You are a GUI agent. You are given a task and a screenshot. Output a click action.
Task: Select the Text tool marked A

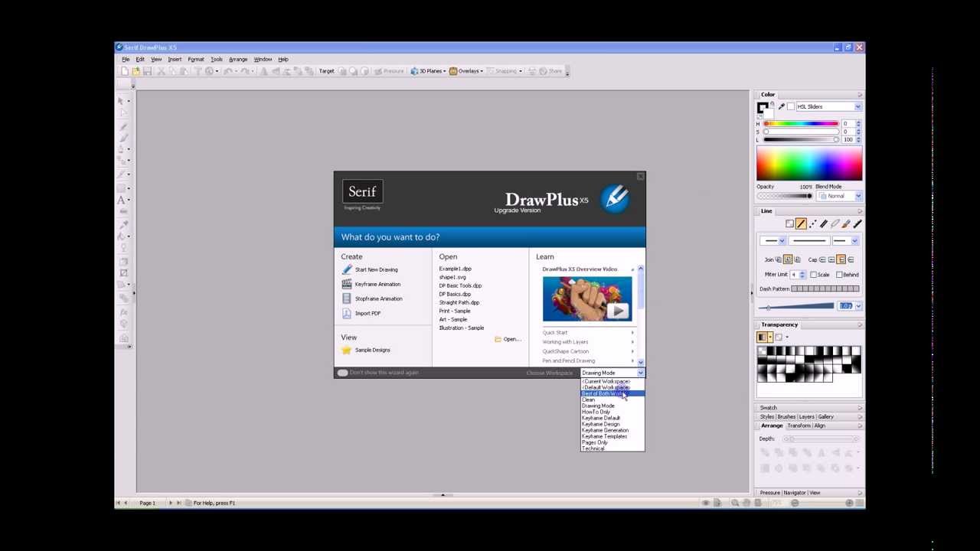[121, 200]
